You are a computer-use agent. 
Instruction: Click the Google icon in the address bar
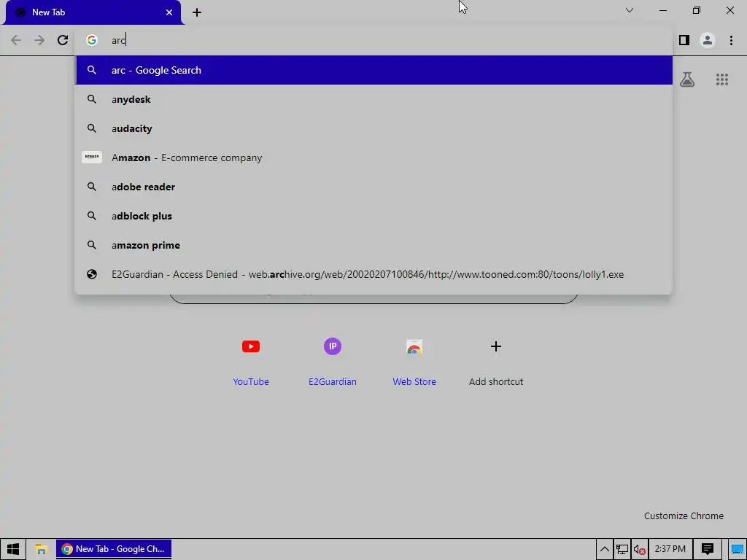[x=91, y=40]
